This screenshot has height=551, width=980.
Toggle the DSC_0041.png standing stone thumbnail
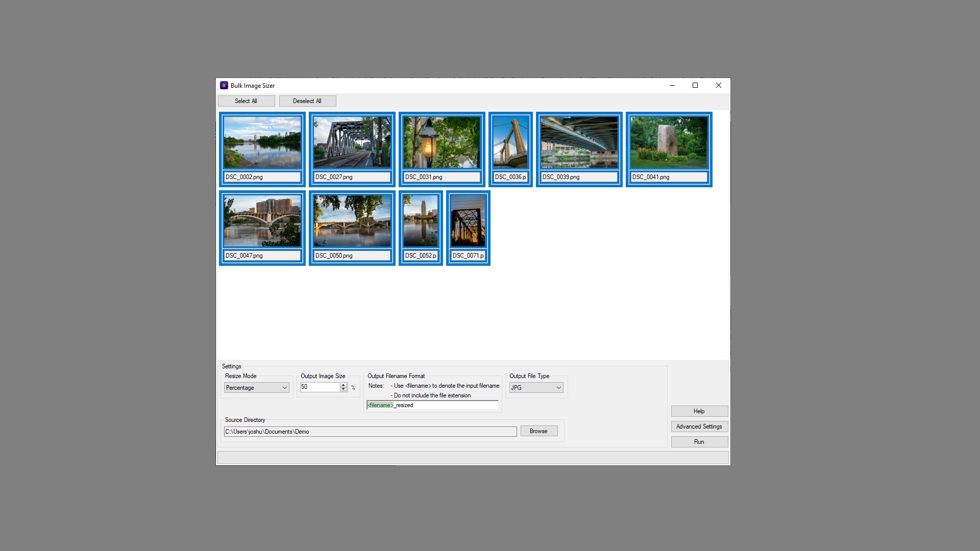point(669,142)
